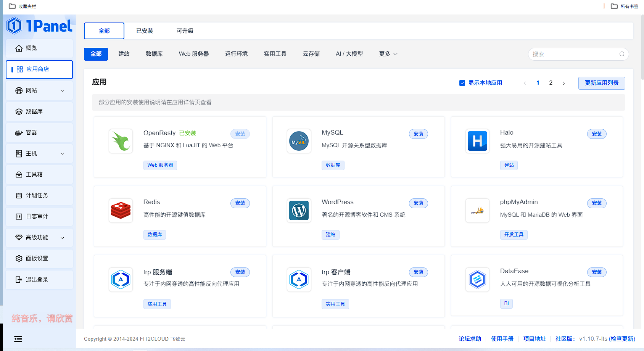Viewport: 644px width, 351px height.
Task: Open the 更多 categories dropdown
Action: click(388, 54)
